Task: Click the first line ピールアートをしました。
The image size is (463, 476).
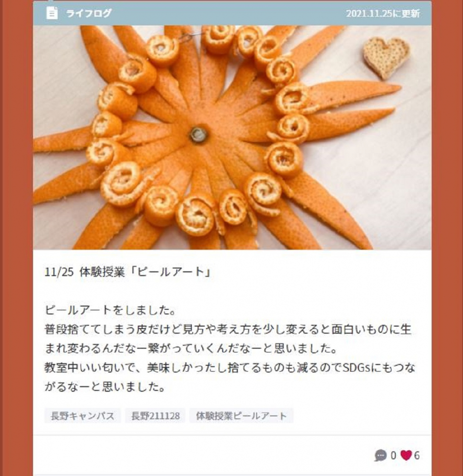Action: click(x=111, y=310)
